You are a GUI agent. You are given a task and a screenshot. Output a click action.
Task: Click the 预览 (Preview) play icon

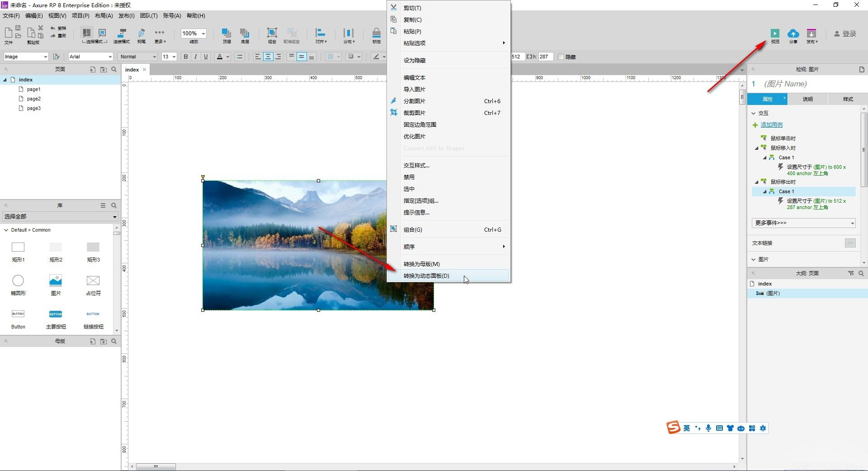pos(775,33)
